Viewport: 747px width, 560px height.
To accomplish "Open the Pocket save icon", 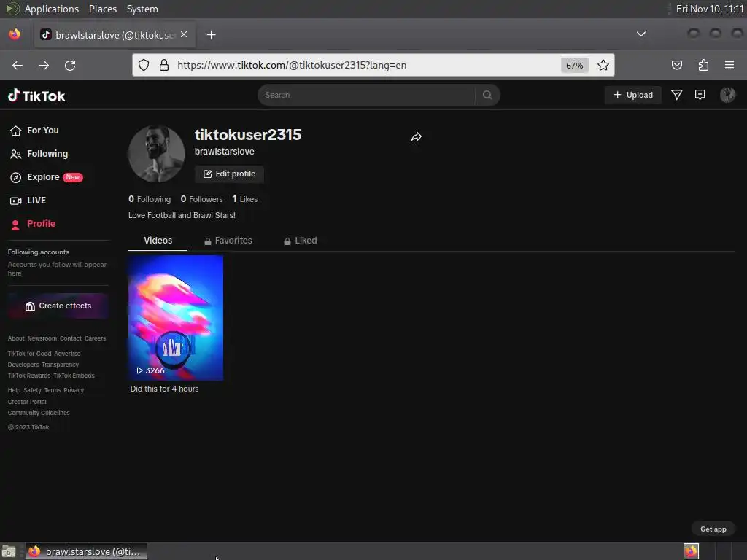I will tap(677, 65).
